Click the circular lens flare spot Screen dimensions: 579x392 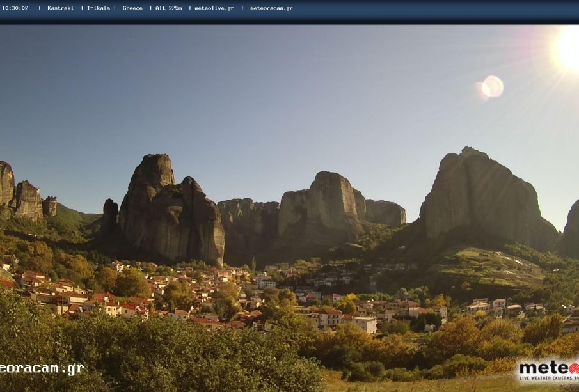(x=492, y=86)
